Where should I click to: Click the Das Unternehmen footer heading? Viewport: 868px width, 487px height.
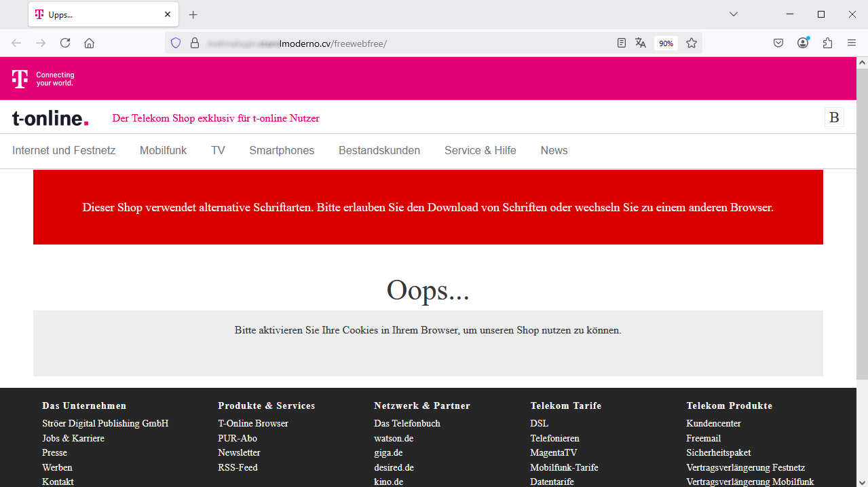click(84, 405)
